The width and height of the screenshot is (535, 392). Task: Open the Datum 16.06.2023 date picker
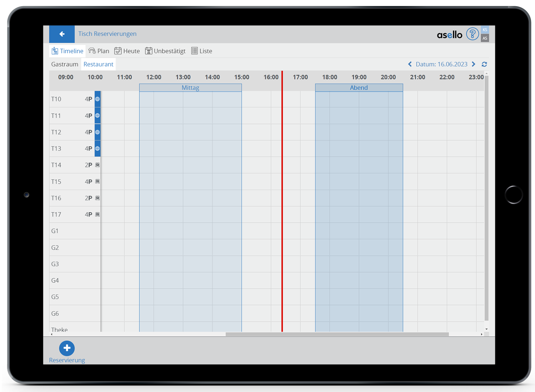coord(441,64)
